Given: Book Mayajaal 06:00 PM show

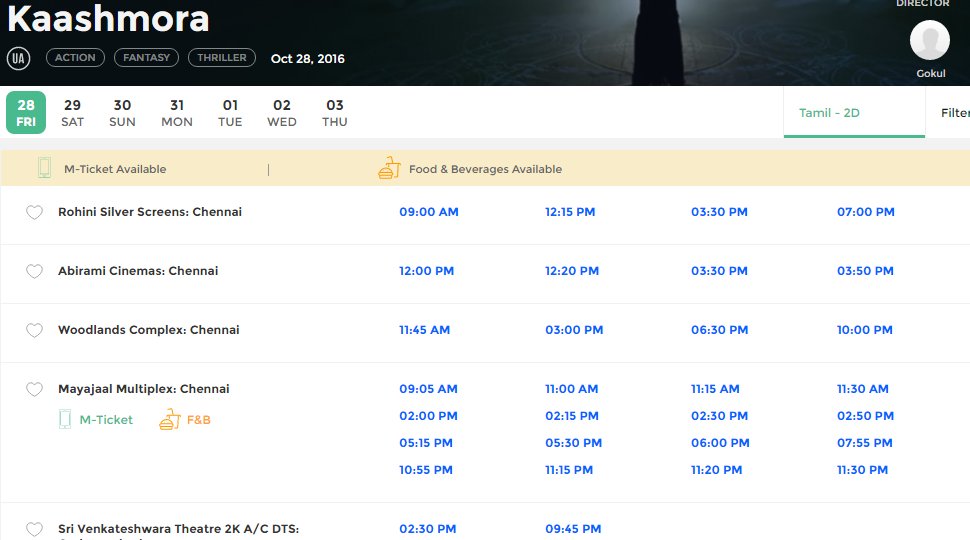Looking at the screenshot, I should tap(720, 442).
